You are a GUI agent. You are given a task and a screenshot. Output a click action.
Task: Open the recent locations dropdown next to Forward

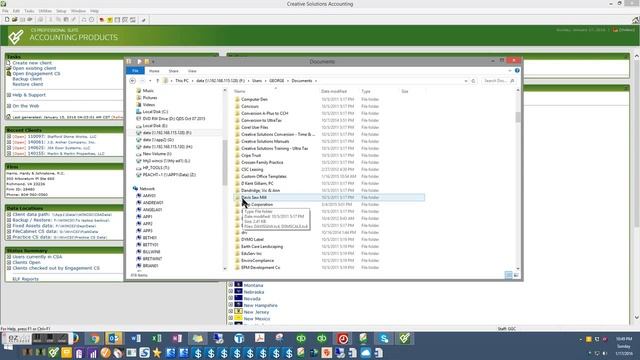(x=150, y=81)
